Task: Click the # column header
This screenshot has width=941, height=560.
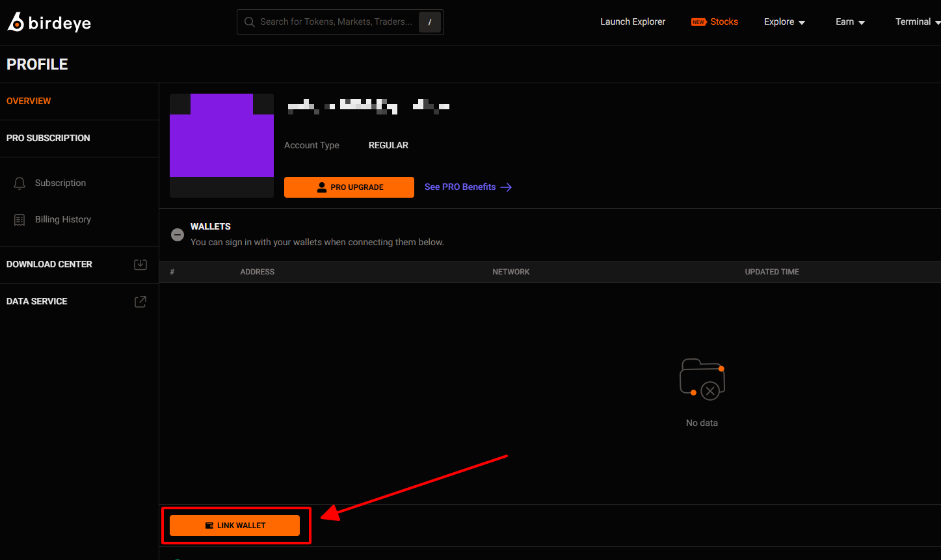Action: (172, 272)
